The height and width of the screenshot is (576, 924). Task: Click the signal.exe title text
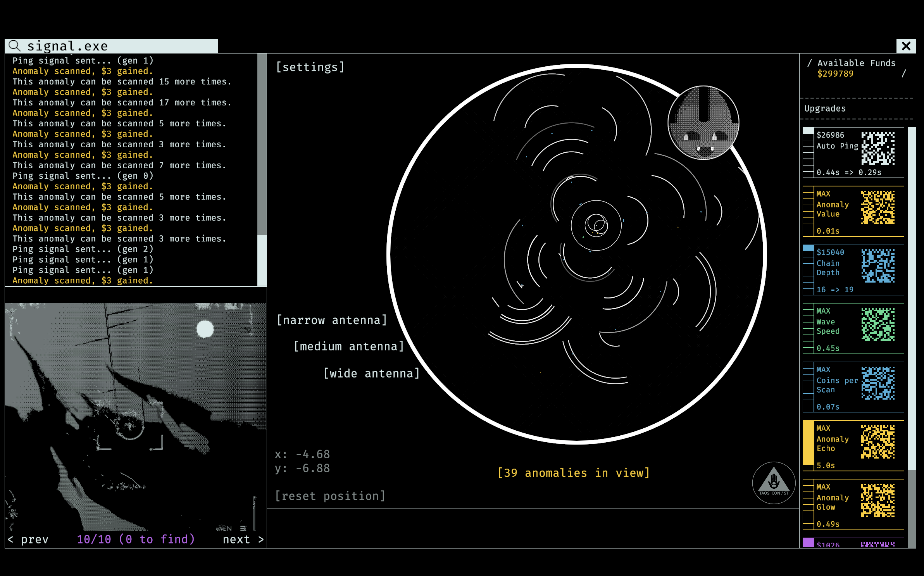point(67,46)
